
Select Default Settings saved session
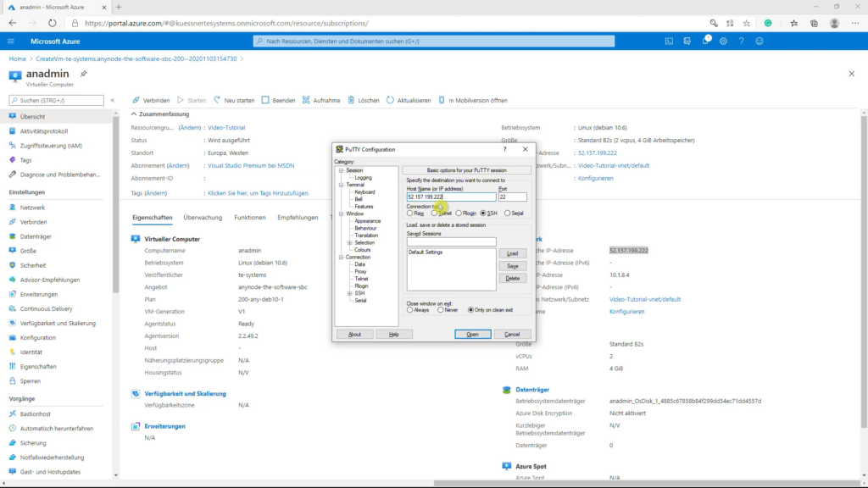click(x=426, y=252)
